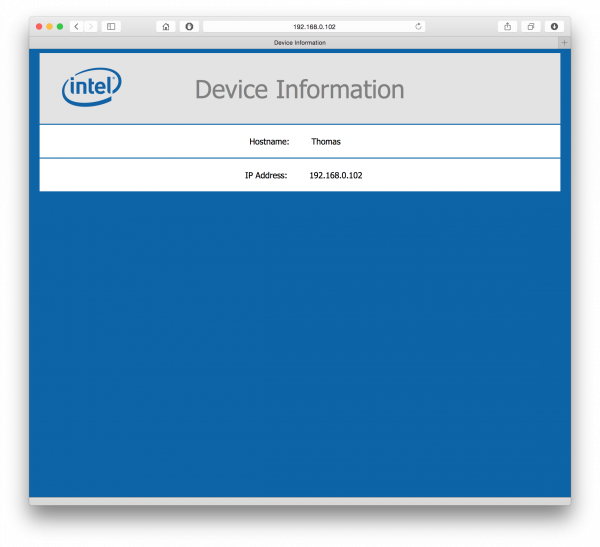Reload the page with the refresh icon
Image resolution: width=600 pixels, height=547 pixels.
418,26
